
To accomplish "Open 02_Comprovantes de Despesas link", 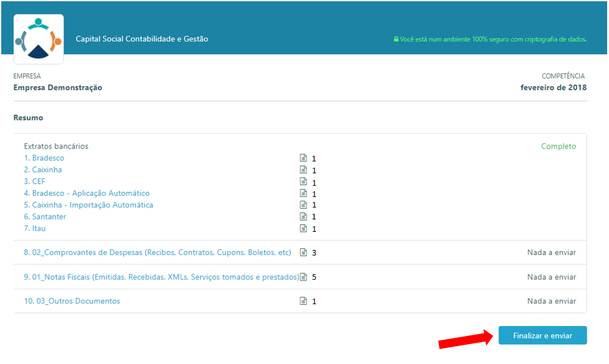I will pyautogui.click(x=157, y=252).
